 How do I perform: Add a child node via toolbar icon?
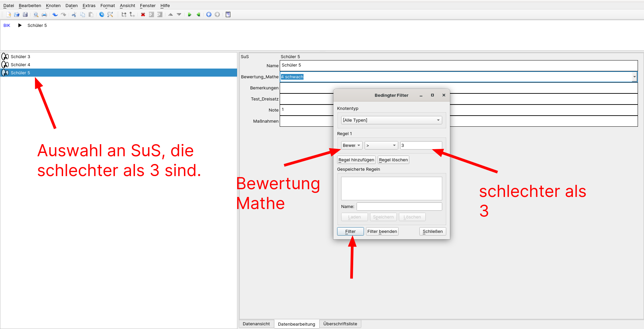point(132,14)
